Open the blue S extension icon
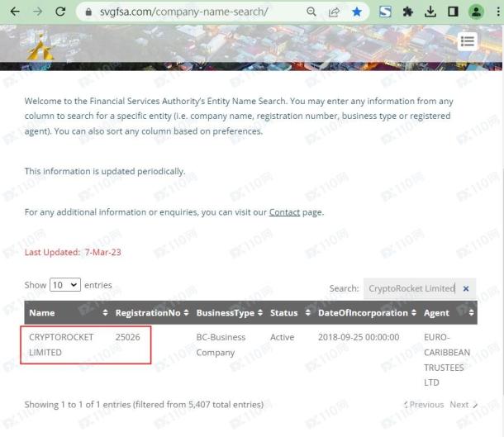This screenshot has width=504, height=437. (x=385, y=12)
